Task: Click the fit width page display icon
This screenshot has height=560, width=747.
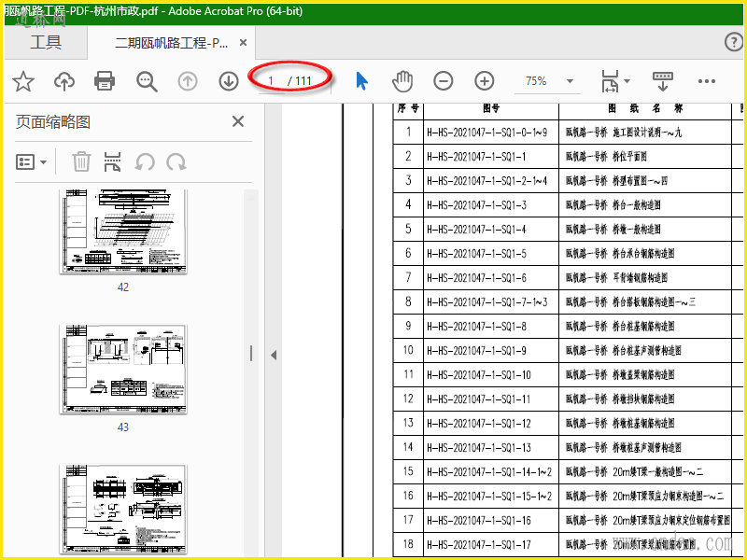Action: tap(610, 81)
